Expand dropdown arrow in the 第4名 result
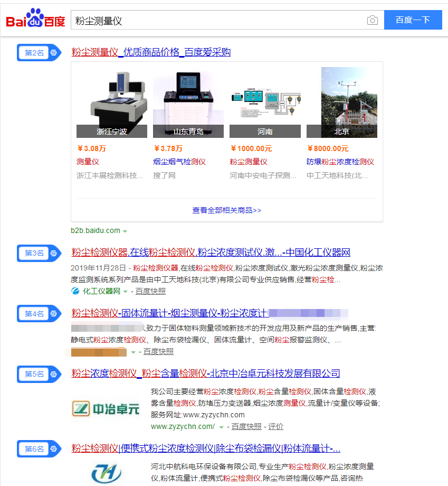Image resolution: width=448 pixels, height=486 pixels. [x=134, y=352]
